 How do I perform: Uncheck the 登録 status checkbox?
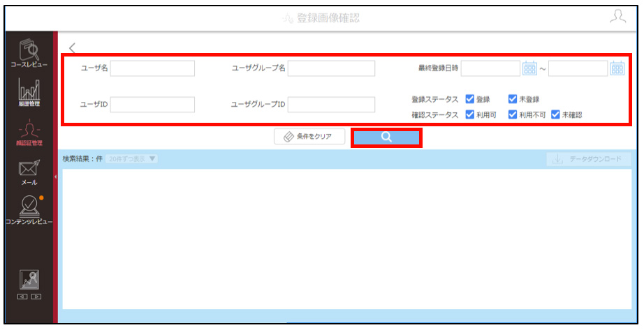tap(470, 99)
